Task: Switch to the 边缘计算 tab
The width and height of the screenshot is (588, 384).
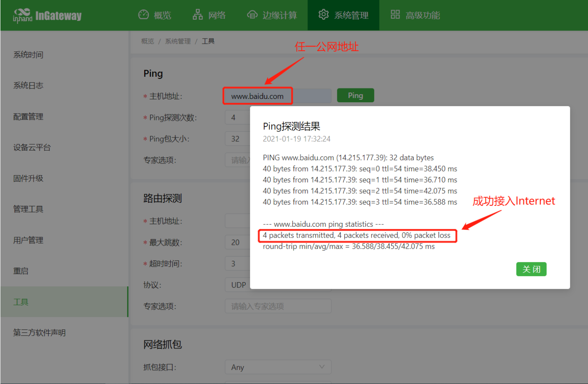Action: [x=272, y=15]
